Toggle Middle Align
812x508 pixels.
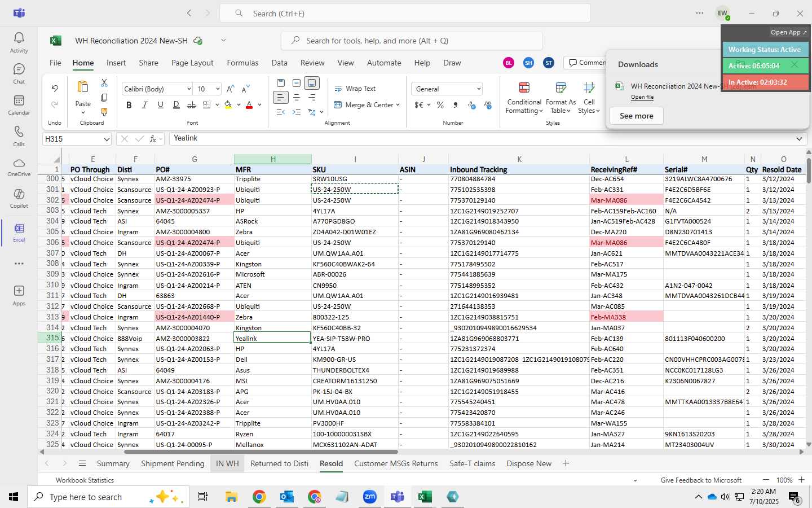tap(297, 83)
